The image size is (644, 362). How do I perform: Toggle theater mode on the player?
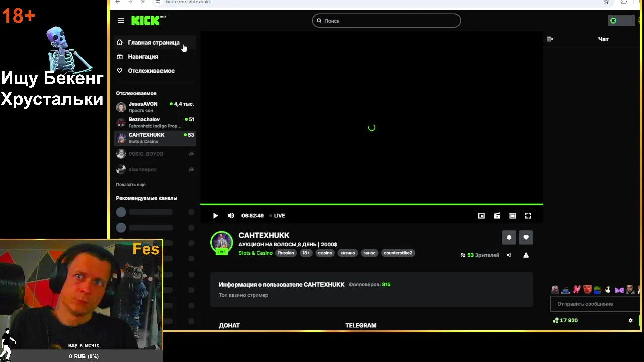tap(512, 216)
